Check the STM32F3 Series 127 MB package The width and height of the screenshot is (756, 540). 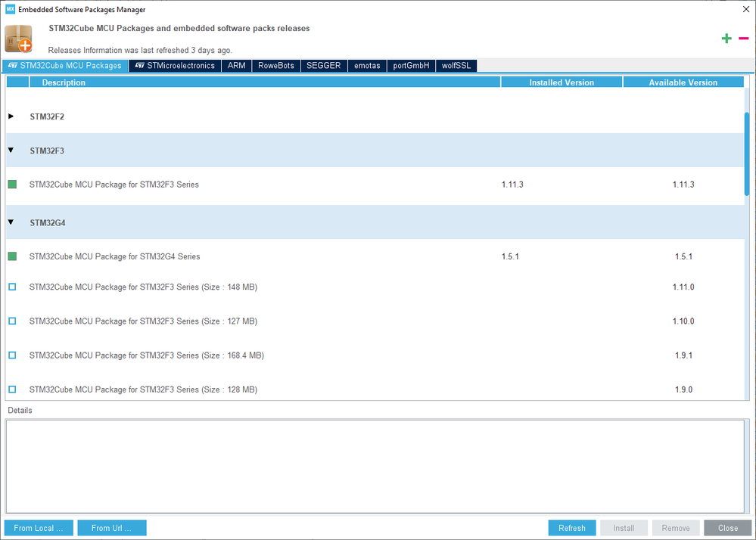[13, 321]
